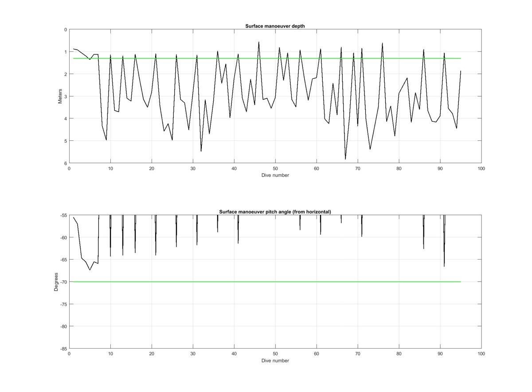This screenshot has width=532, height=392.
Task: Click "Dive number" label under the pitch plot
Action: click(x=275, y=361)
